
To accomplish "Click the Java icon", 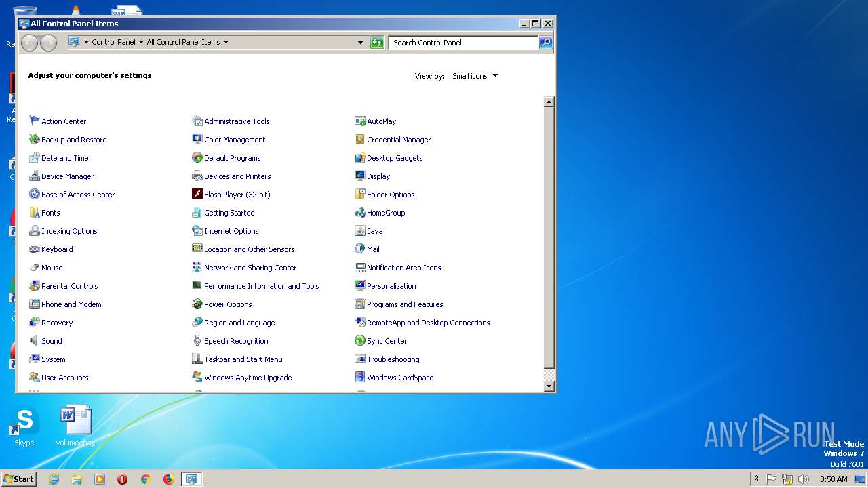I will point(360,231).
